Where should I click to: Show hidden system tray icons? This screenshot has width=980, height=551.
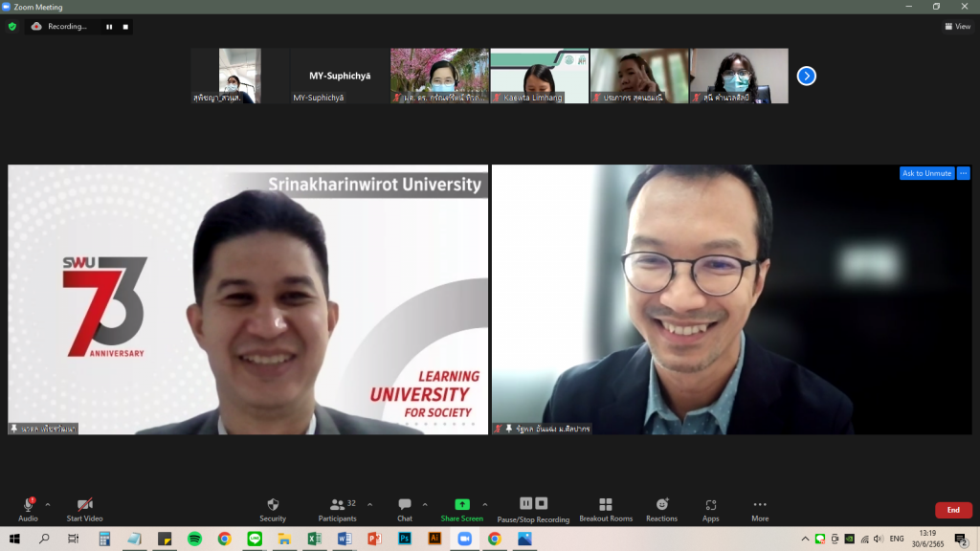(805, 539)
